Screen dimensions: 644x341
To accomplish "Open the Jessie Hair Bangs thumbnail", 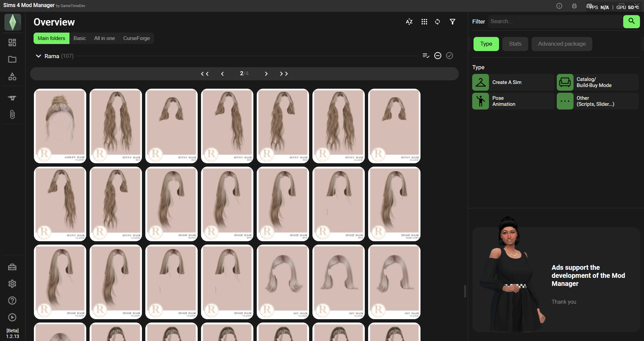I will [x=171, y=204].
